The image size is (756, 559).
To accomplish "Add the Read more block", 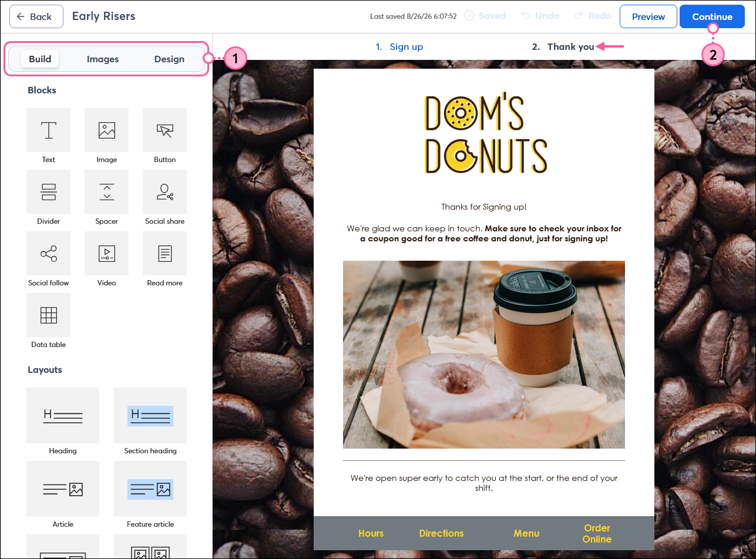I will point(164,254).
